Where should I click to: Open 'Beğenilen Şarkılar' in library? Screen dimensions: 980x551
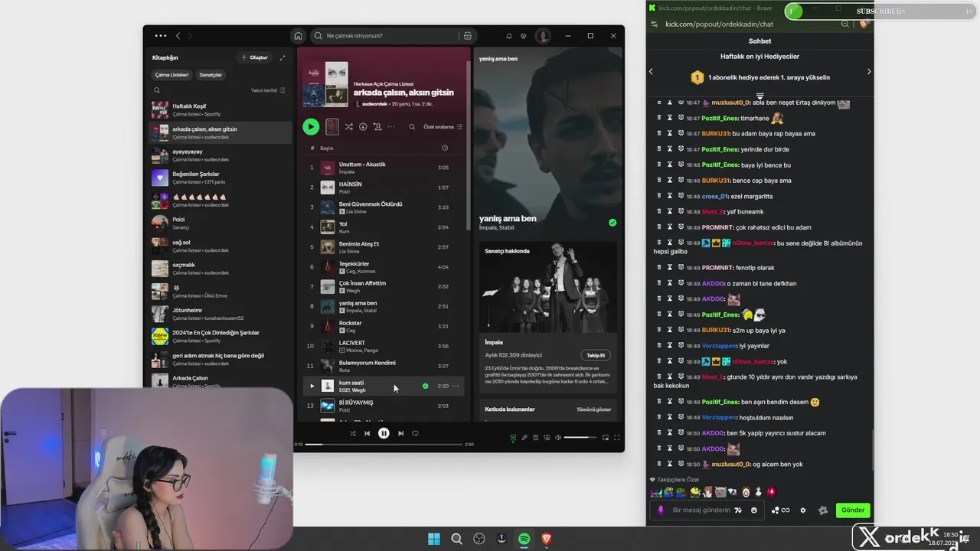[220, 178]
